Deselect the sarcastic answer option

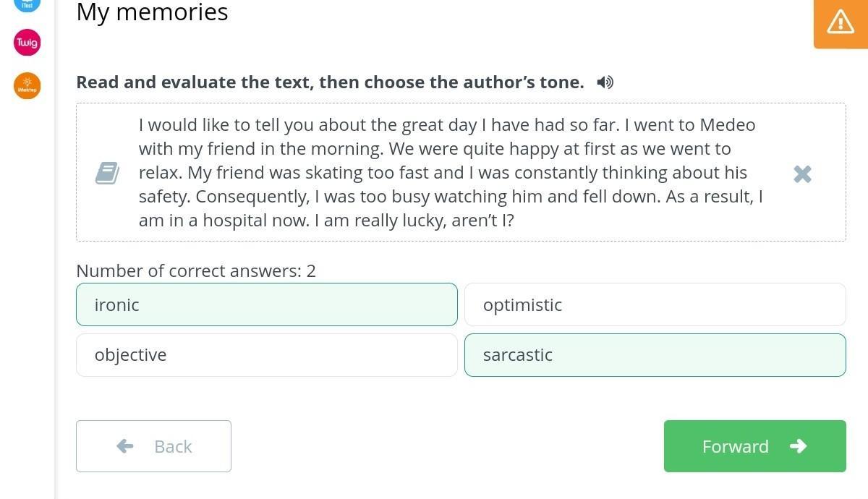tap(655, 355)
